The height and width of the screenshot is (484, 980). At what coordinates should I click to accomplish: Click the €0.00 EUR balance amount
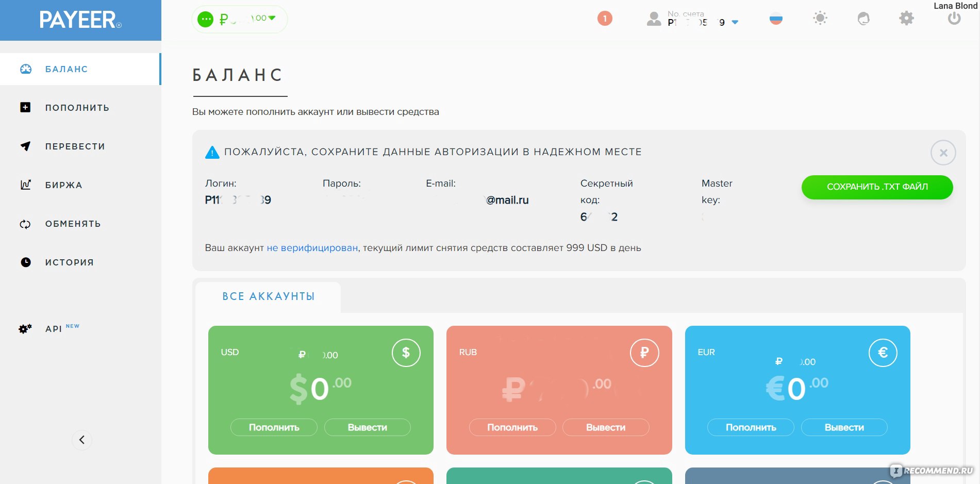[797, 389]
